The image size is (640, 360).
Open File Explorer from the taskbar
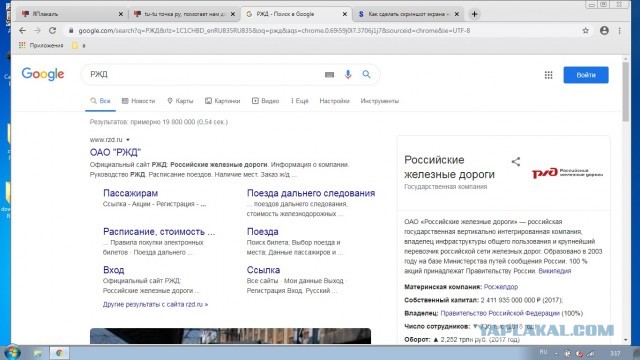[38, 353]
